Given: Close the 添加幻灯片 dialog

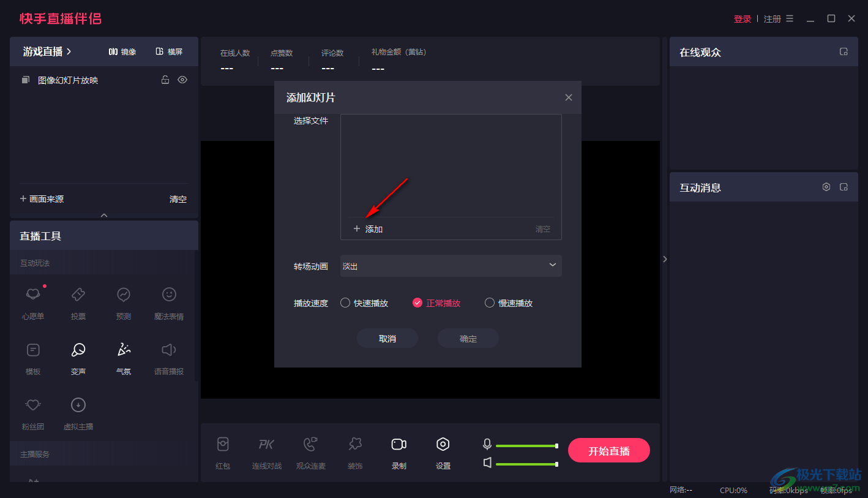Looking at the screenshot, I should [x=569, y=97].
